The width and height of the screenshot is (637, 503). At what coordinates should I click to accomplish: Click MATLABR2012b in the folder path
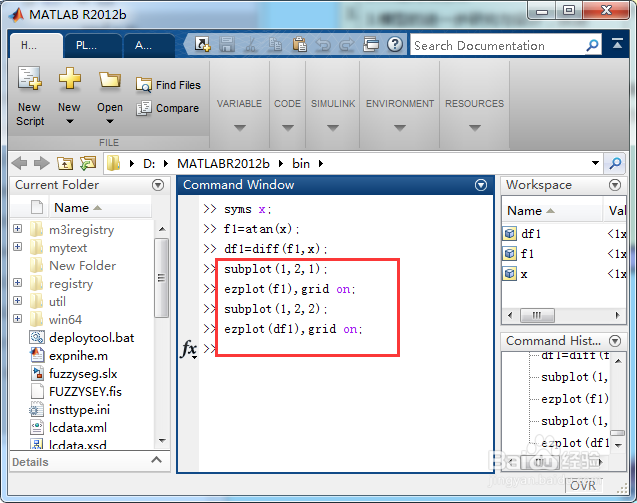click(223, 163)
